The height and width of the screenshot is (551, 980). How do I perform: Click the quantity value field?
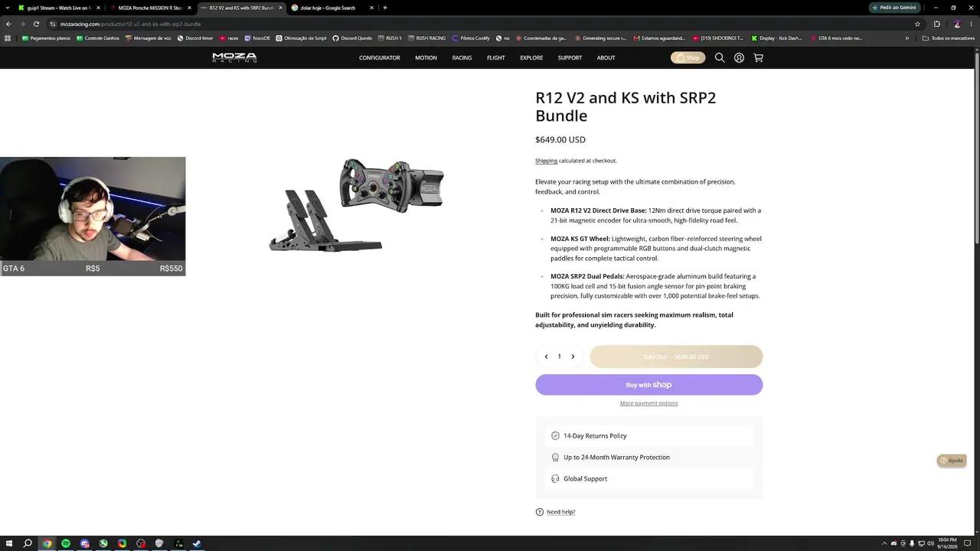(559, 357)
